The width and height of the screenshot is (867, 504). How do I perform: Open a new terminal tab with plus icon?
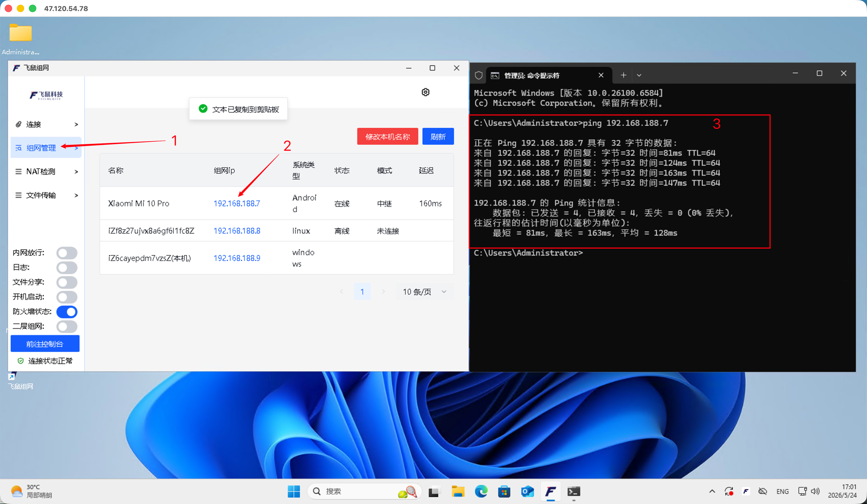(623, 75)
